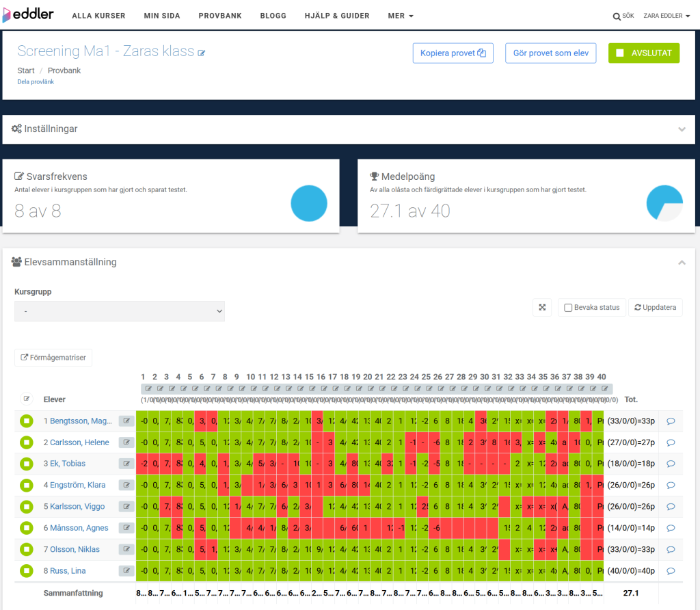Click the Förmågematriser button
This screenshot has height=610, width=700.
click(x=53, y=357)
